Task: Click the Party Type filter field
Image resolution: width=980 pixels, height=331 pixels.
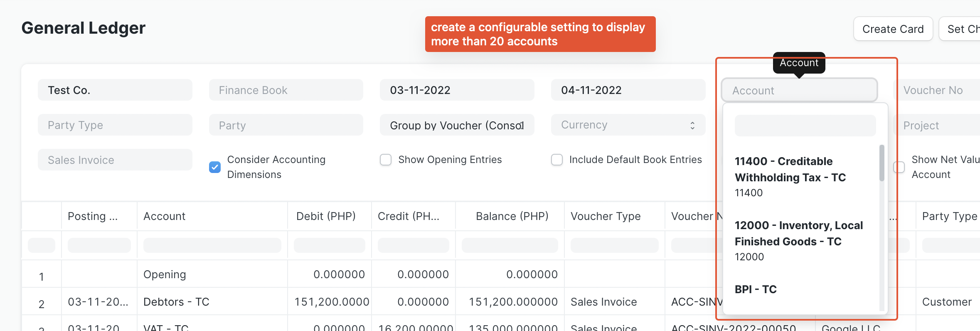Action: point(115,125)
